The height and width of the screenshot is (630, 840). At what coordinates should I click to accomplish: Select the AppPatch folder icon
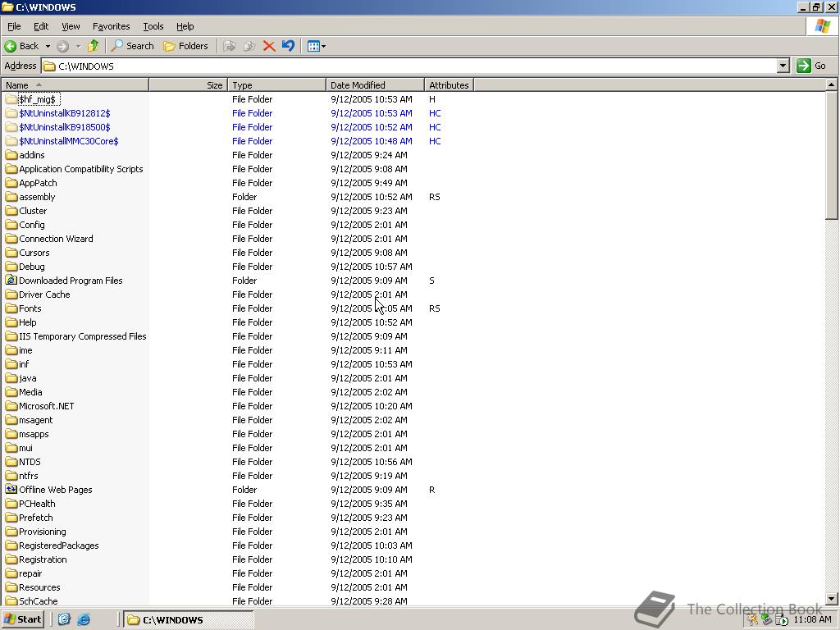tap(11, 183)
